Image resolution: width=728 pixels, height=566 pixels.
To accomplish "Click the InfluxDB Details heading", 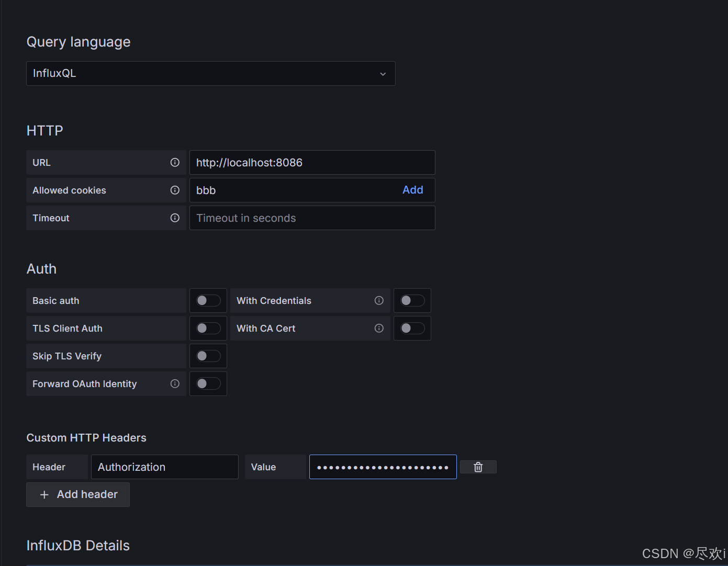I will click(78, 546).
